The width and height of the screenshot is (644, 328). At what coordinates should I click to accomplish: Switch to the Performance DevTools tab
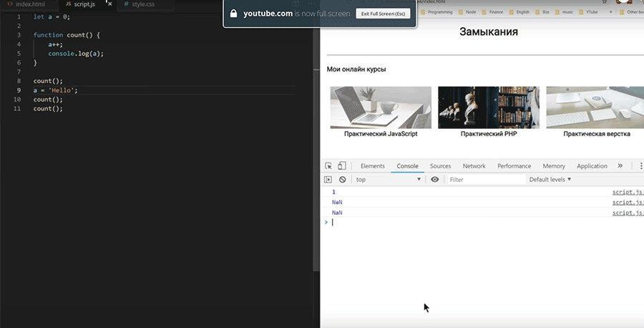pyautogui.click(x=514, y=166)
